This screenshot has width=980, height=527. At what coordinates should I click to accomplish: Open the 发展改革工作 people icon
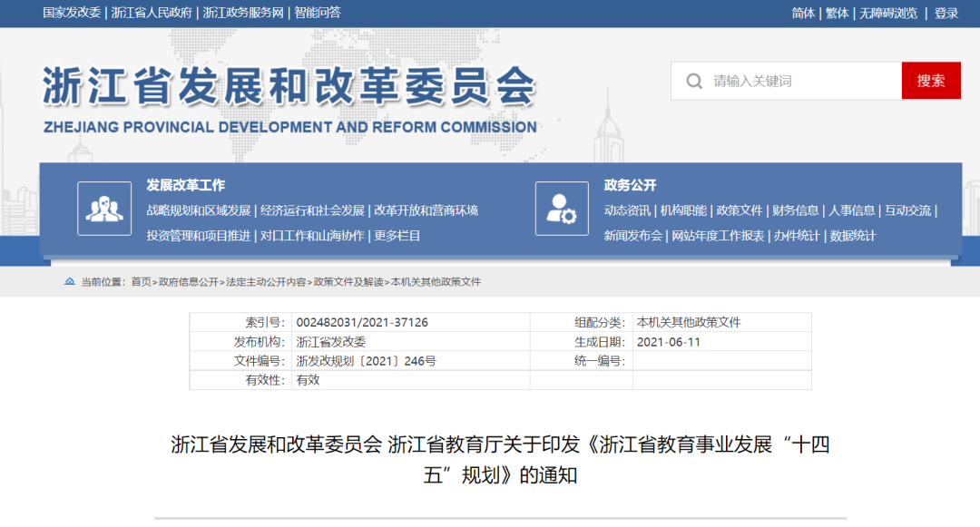(104, 209)
